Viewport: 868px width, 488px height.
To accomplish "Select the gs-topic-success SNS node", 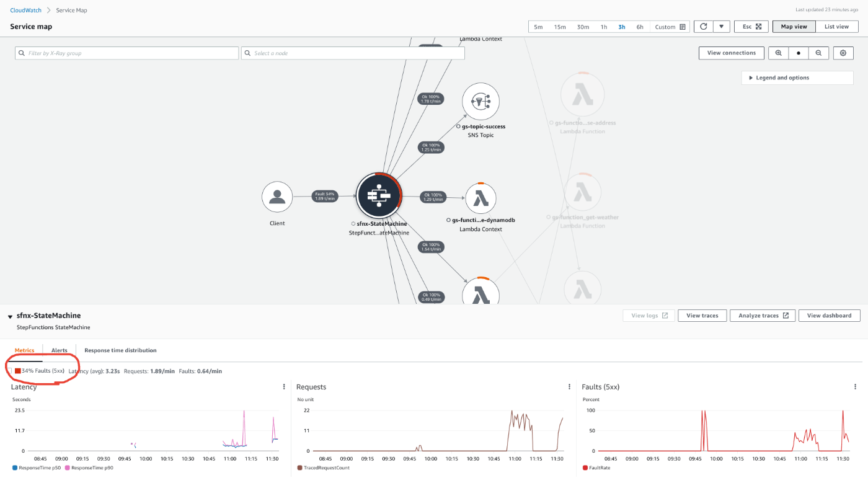I will tap(480, 101).
